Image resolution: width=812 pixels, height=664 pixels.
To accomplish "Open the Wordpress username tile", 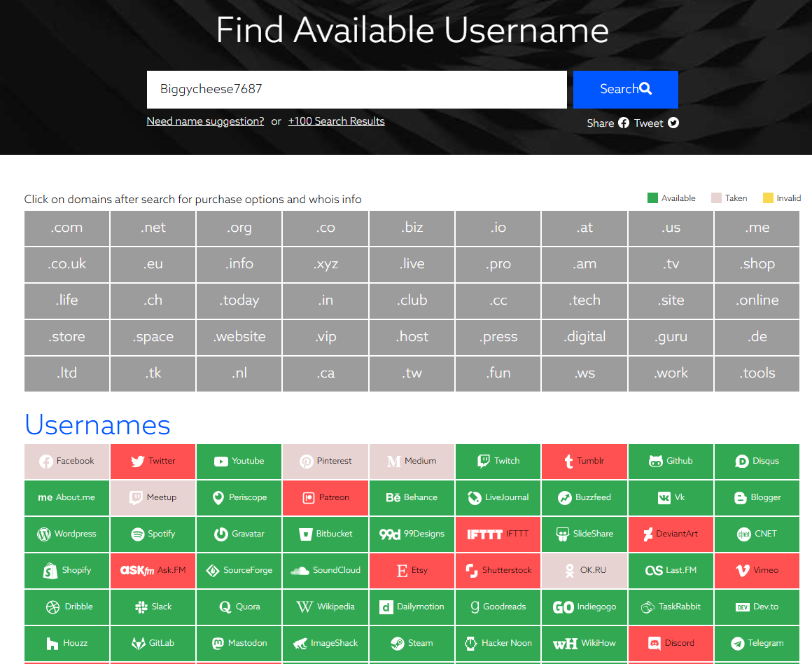I will 66,534.
